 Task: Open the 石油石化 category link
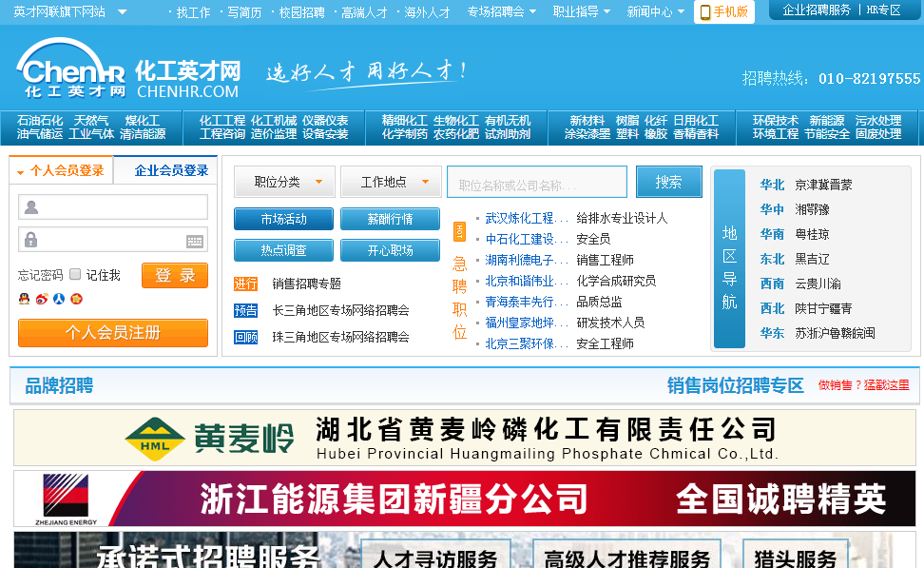[40, 120]
